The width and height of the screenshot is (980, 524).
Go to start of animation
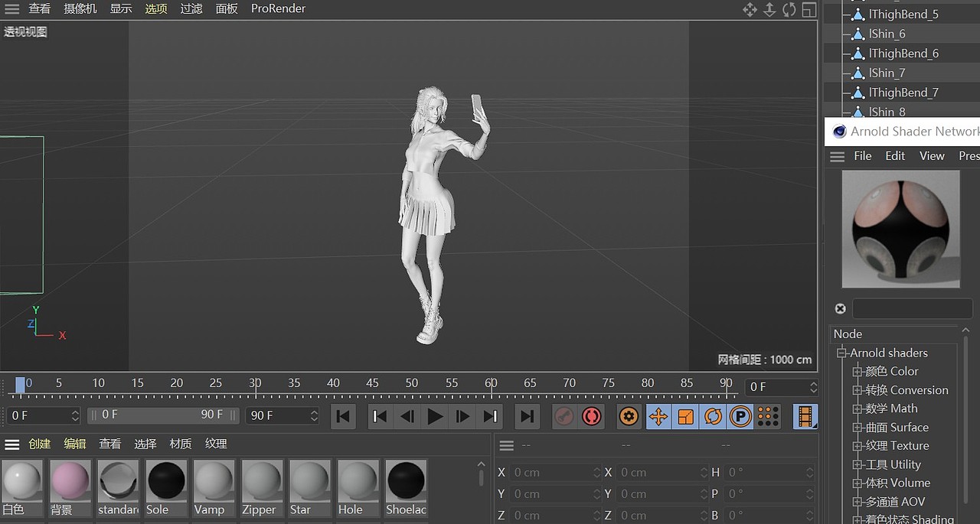[343, 416]
